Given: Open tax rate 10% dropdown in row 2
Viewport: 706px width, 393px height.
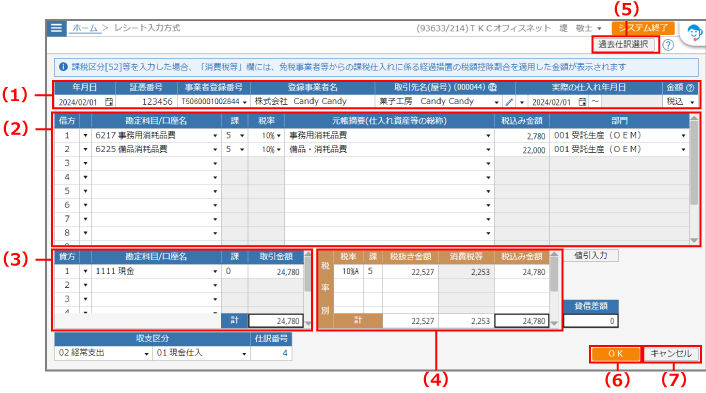Looking at the screenshot, I should click(279, 149).
